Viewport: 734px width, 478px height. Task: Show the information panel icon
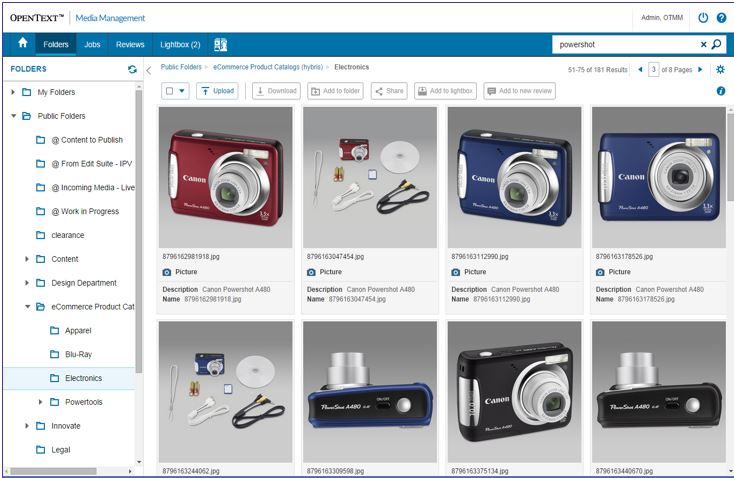pyautogui.click(x=721, y=91)
